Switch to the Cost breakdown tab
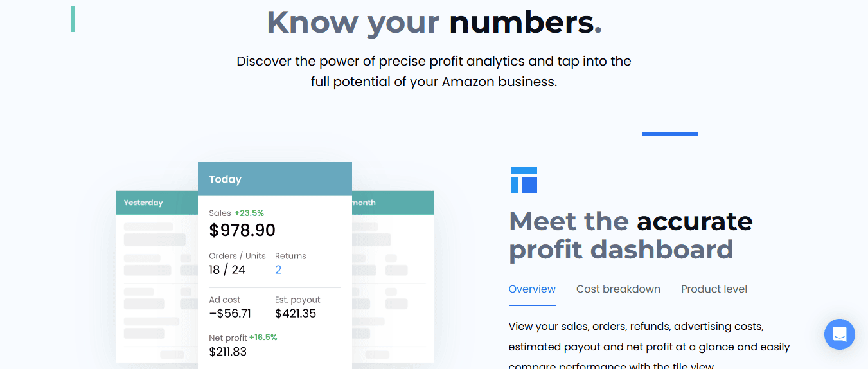Viewport: 868px width, 369px height. click(618, 289)
